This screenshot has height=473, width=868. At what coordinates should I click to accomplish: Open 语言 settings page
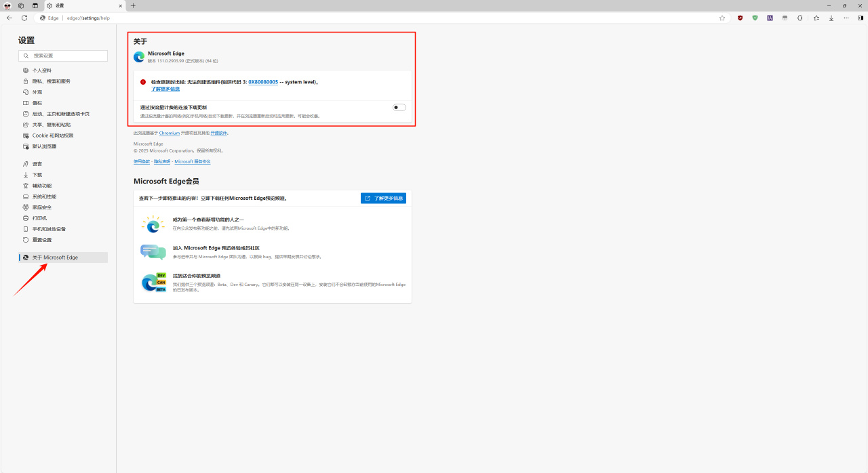(x=63, y=164)
